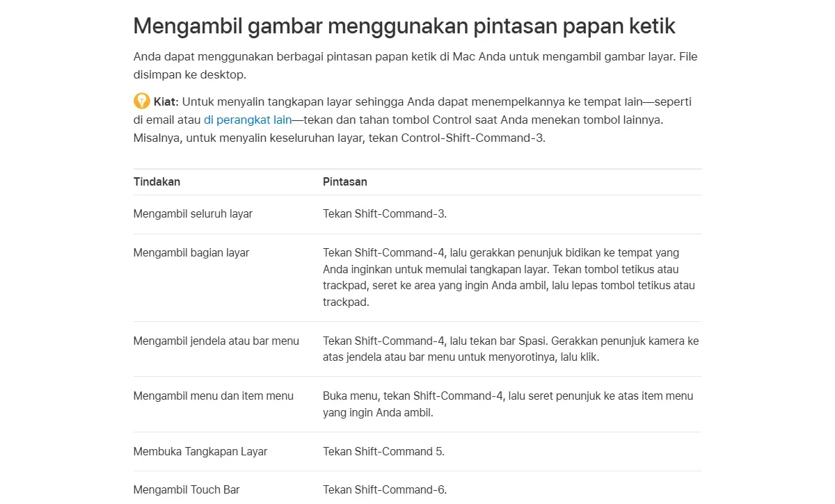Image resolution: width=835 pixels, height=504 pixels.
Task: Click the heading "Mengambil gambar menggunakan pintasan papan ketik"
Action: [404, 26]
